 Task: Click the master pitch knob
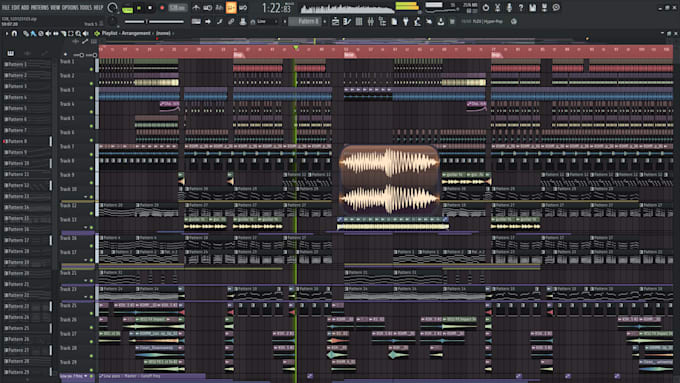(x=112, y=21)
